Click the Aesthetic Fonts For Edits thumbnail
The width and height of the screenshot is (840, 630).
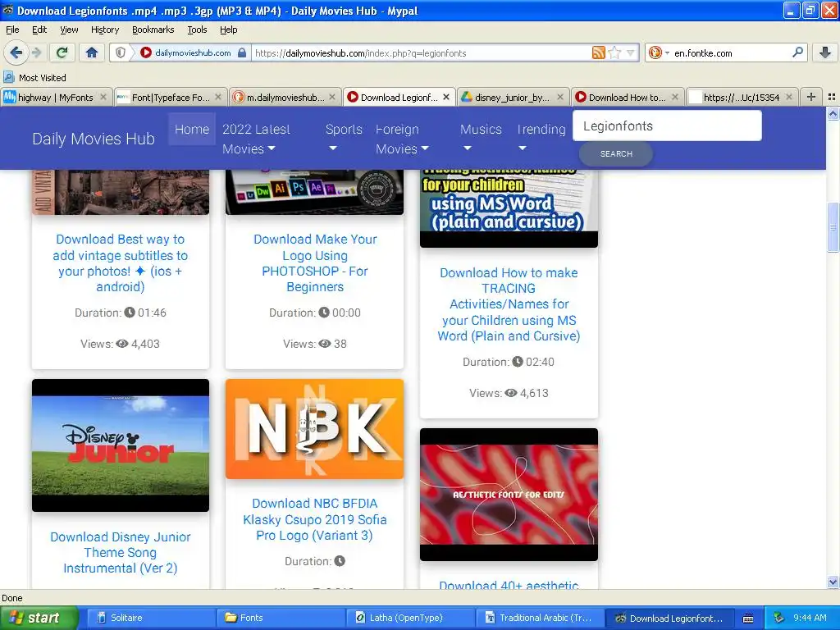[509, 495]
